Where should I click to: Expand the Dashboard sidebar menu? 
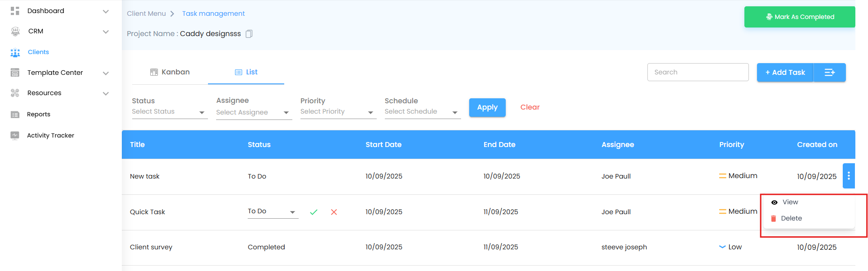tap(106, 11)
